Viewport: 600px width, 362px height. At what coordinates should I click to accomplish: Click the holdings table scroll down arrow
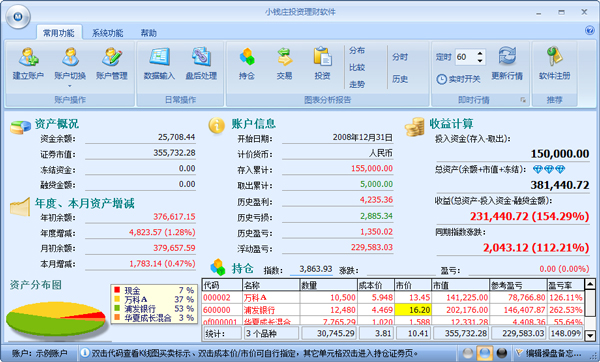click(590, 335)
